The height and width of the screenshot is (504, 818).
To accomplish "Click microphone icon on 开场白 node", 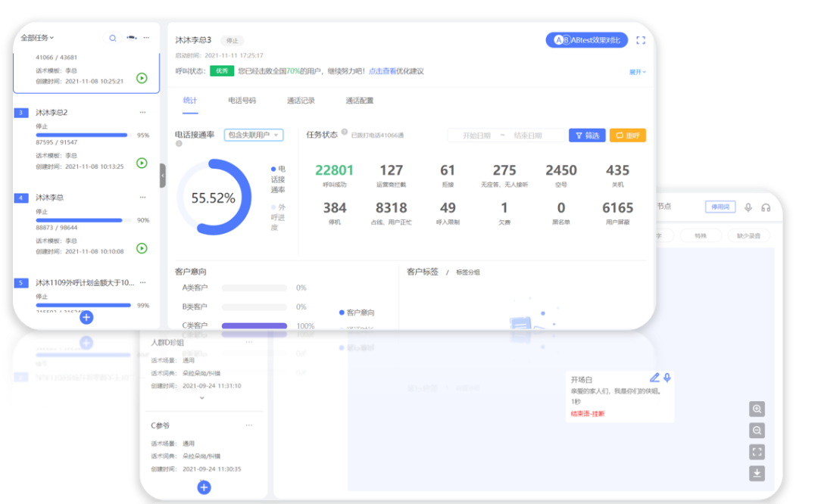I will [667, 378].
